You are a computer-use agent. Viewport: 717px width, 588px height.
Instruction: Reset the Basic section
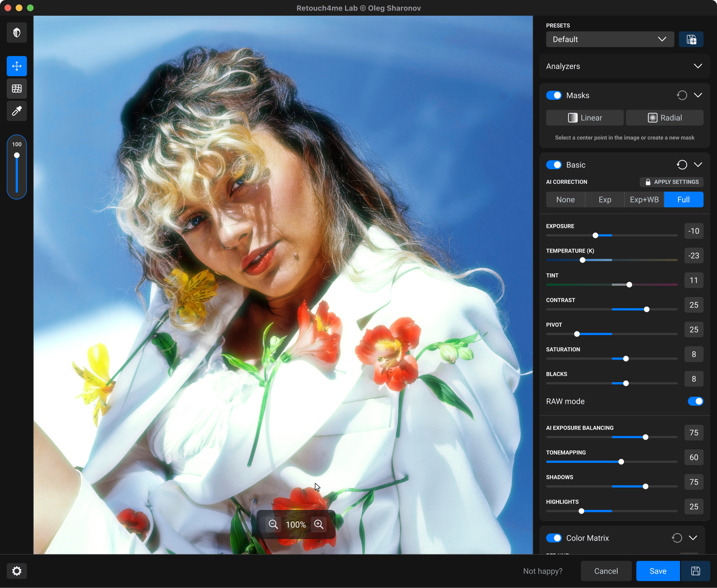682,165
